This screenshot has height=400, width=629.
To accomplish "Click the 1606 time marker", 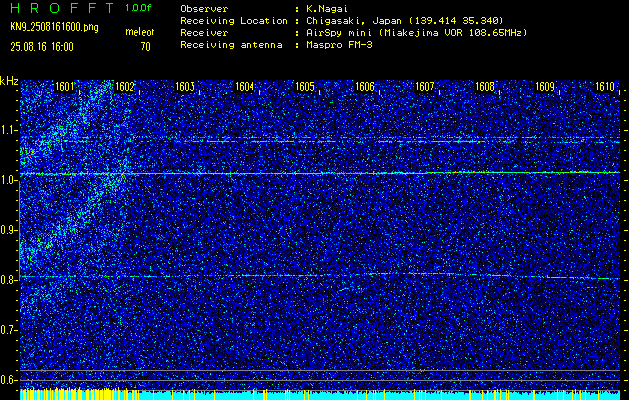I will click(365, 87).
